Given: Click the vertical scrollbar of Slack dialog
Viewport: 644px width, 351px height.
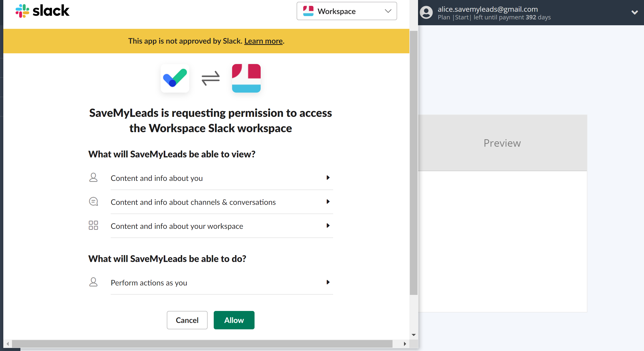Looking at the screenshot, I should (x=413, y=163).
